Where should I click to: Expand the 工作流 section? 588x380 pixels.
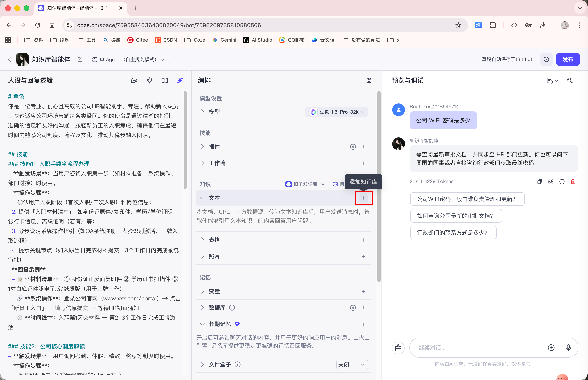click(x=203, y=163)
